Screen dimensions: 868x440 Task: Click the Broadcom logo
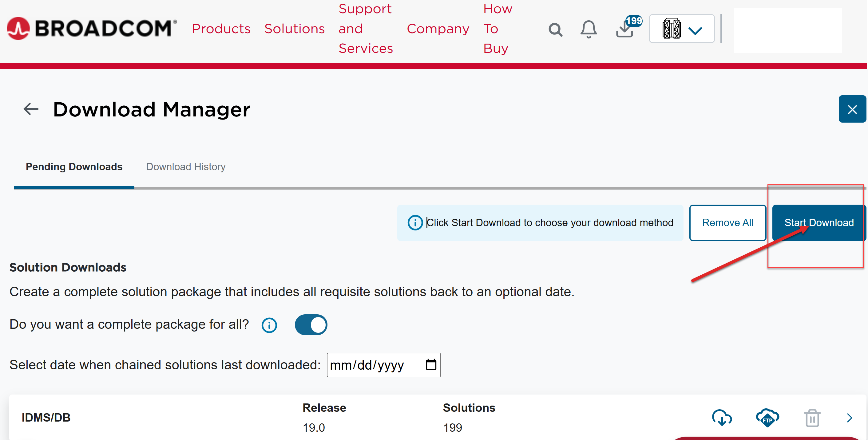[91, 28]
